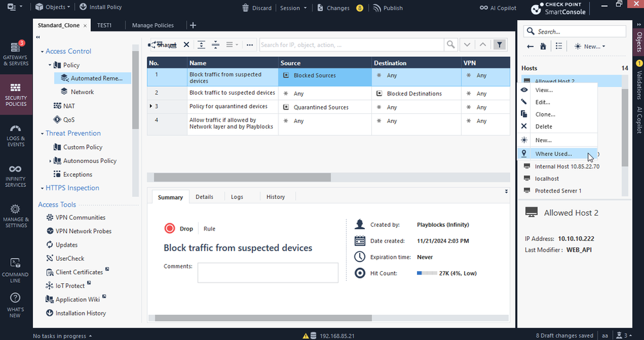The width and height of the screenshot is (644, 340).
Task: Go to objects home icon
Action: pyautogui.click(x=543, y=46)
